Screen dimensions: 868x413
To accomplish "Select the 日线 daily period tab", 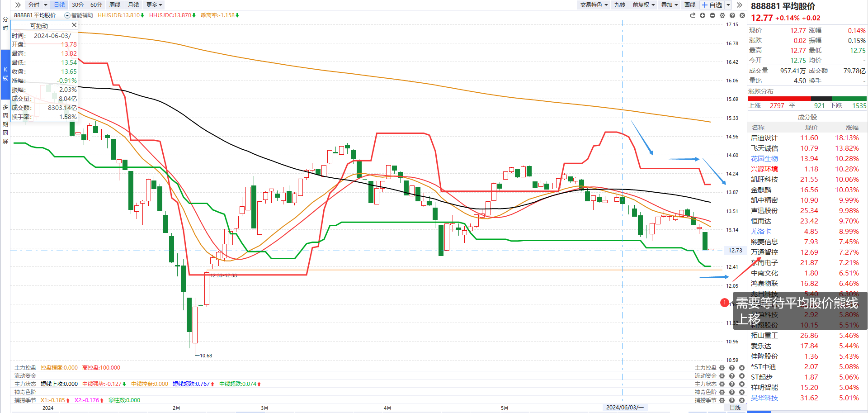I will pyautogui.click(x=59, y=5).
